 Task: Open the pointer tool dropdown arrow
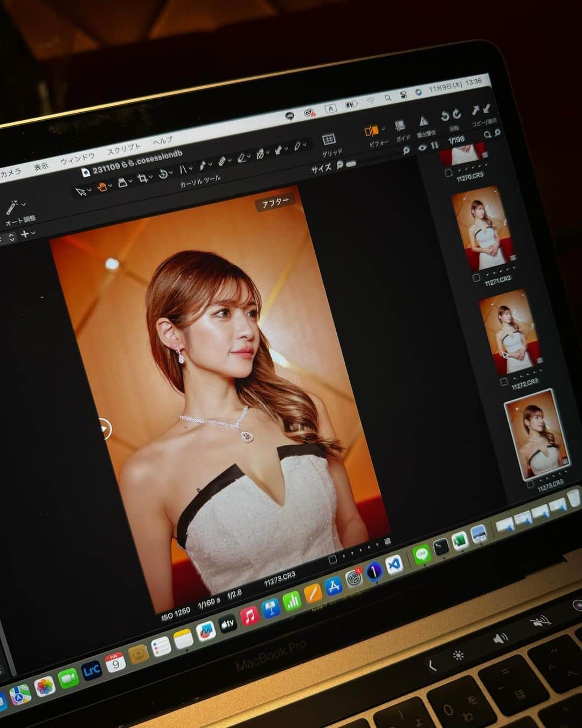pyautogui.click(x=90, y=190)
